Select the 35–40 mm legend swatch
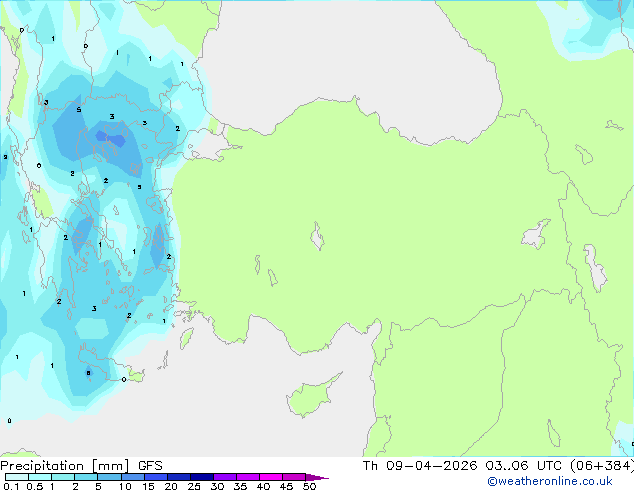Screen dimensions: 634x490 coord(247,477)
